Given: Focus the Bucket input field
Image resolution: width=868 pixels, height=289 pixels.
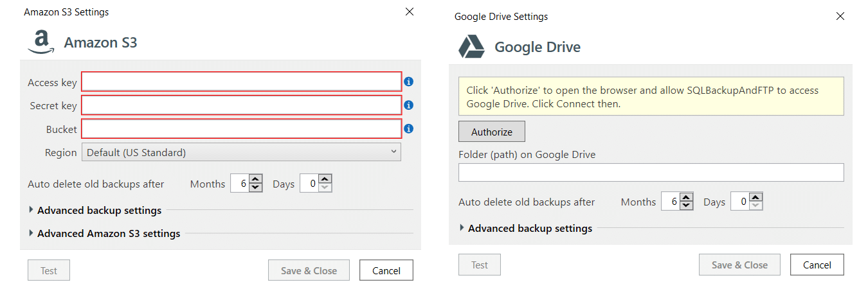Looking at the screenshot, I should 242,129.
